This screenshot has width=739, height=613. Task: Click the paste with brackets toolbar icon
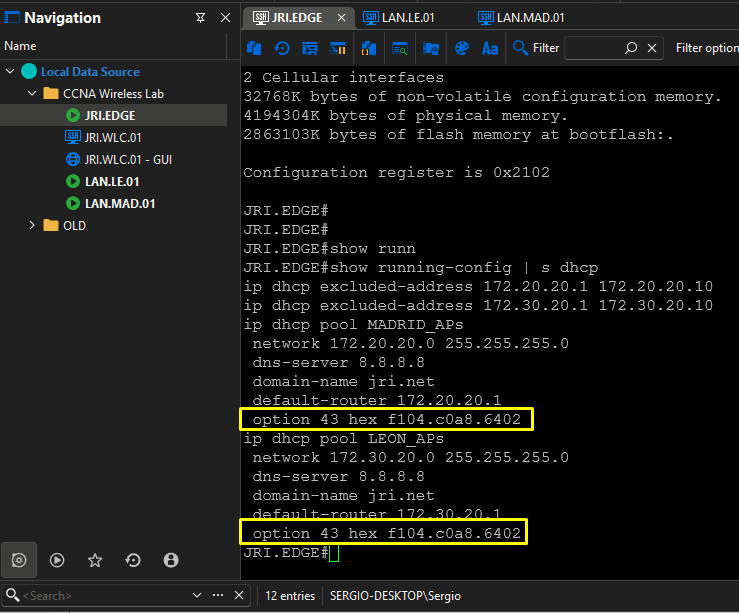(369, 48)
